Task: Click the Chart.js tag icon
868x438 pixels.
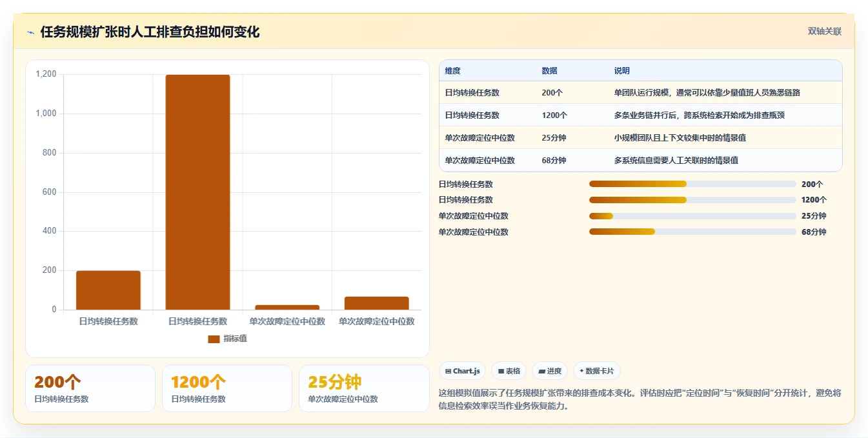Action: tap(448, 371)
